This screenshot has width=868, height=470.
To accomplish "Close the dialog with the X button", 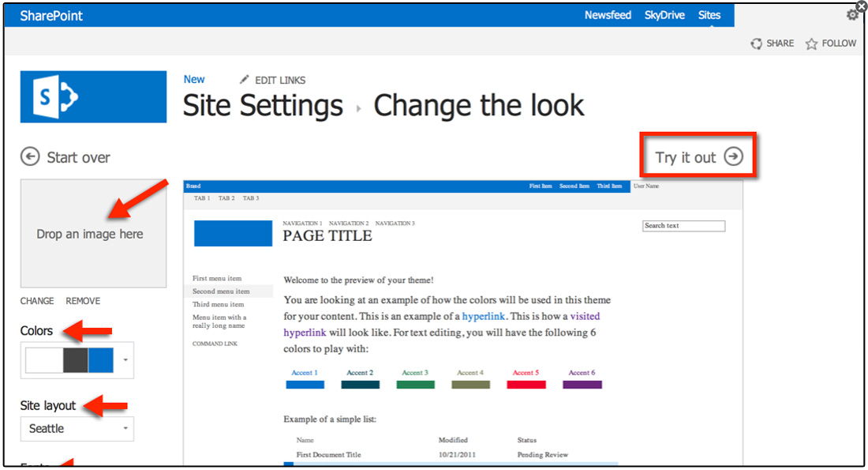I will (862, 6).
